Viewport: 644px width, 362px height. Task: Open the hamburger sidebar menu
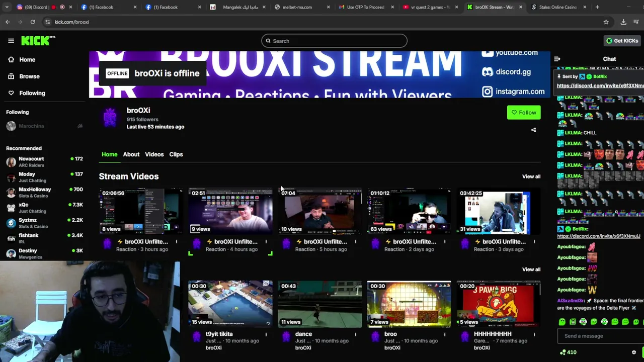[x=11, y=41]
